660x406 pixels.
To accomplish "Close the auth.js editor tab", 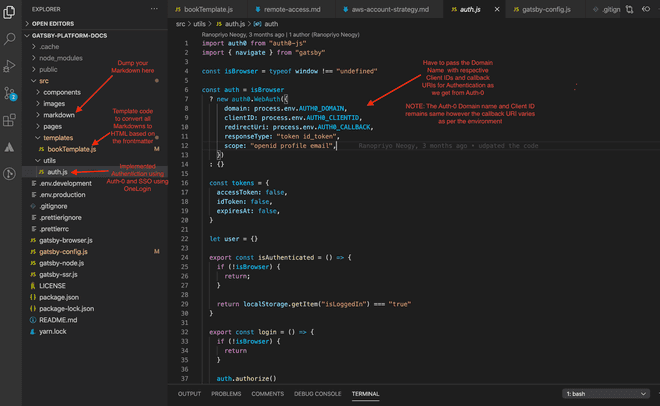I will (497, 9).
